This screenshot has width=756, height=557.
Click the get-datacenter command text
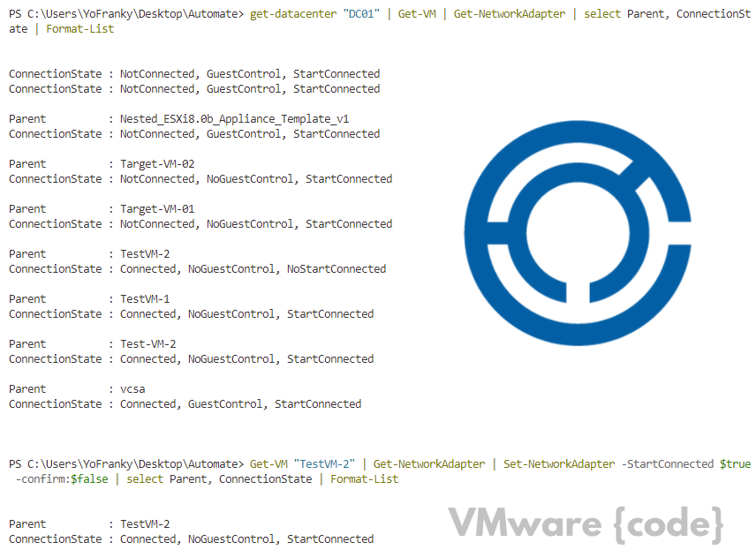coord(293,14)
